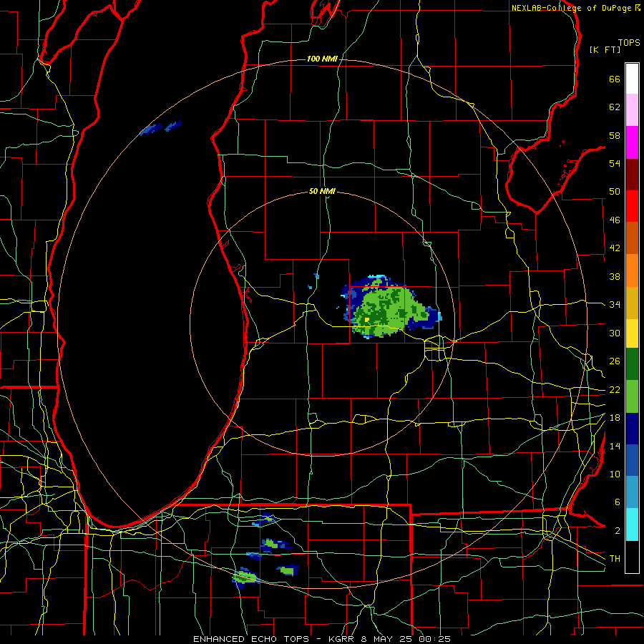Pick the gold legend swatch
This screenshot has height=644, width=644.
(x=632, y=303)
